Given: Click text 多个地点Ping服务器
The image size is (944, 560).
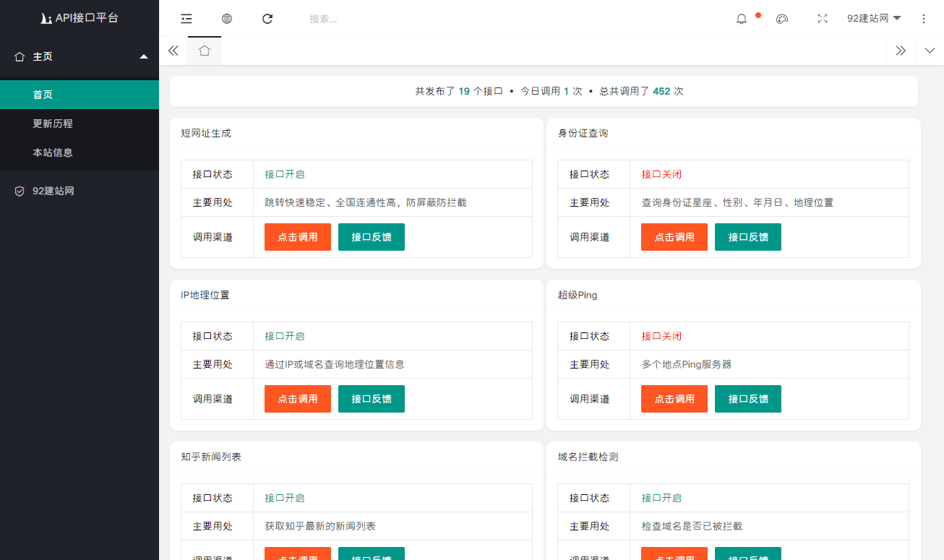Looking at the screenshot, I should point(687,364).
